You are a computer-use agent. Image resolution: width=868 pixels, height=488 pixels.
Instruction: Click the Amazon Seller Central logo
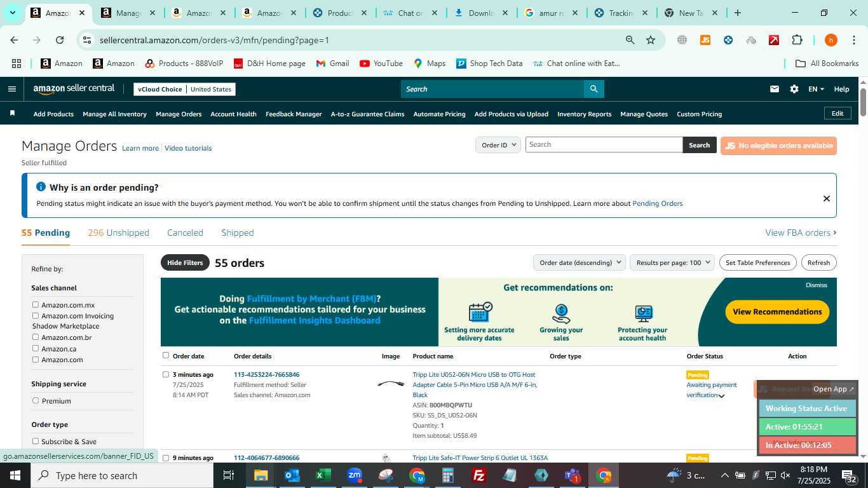(x=74, y=89)
